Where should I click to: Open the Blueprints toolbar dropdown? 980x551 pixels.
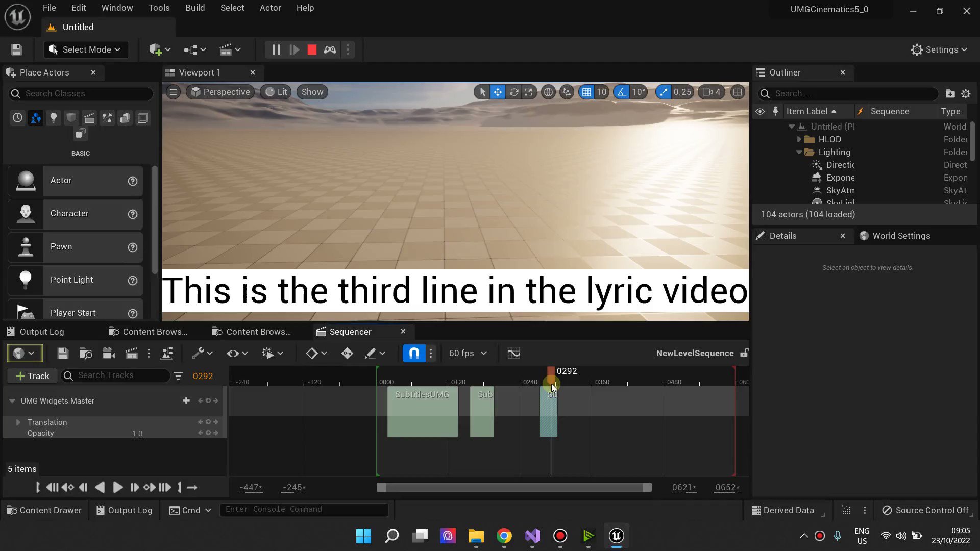(194, 49)
